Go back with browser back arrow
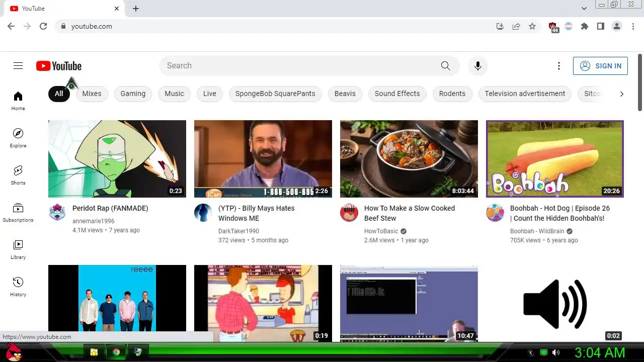 coord(11,26)
